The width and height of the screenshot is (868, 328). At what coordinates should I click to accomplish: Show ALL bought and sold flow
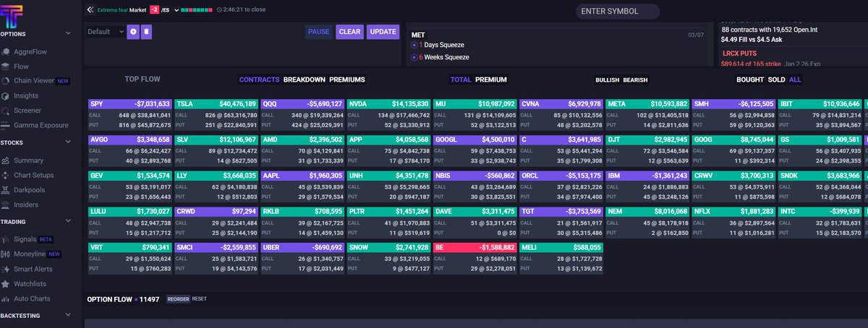pos(795,79)
